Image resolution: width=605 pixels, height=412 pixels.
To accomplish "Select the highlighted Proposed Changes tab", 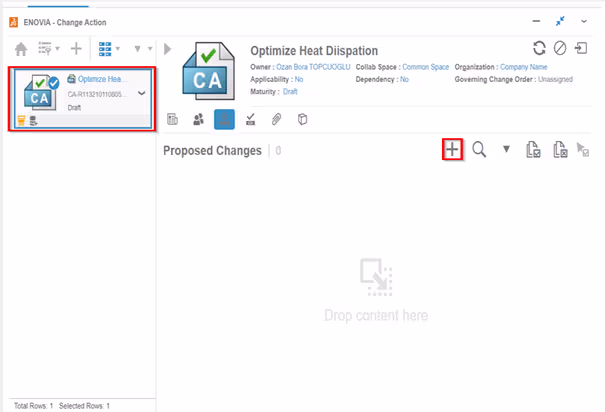I will 224,119.
